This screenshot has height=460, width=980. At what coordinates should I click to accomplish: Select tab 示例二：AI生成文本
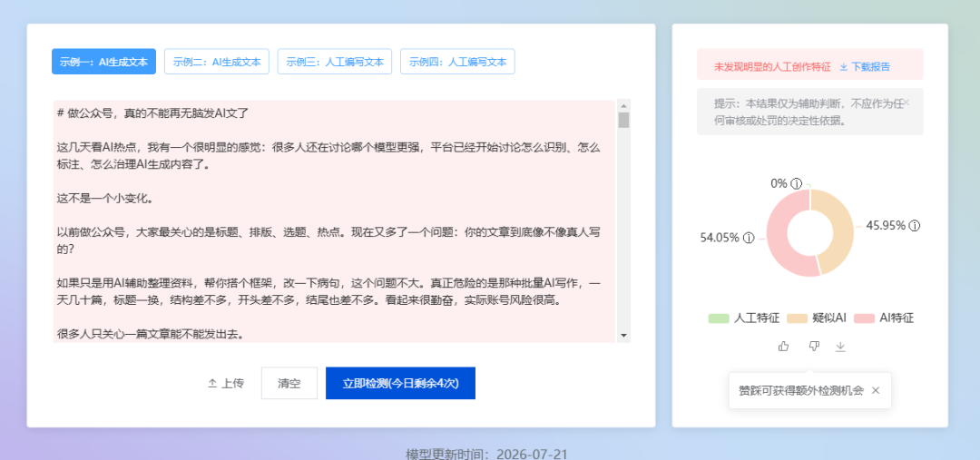[x=217, y=62]
